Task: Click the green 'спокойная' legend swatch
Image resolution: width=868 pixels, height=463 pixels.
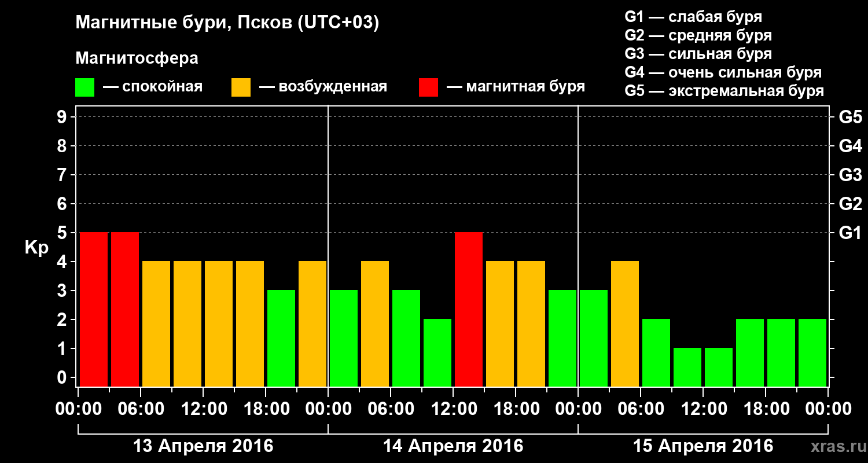Action: pyautogui.click(x=84, y=87)
